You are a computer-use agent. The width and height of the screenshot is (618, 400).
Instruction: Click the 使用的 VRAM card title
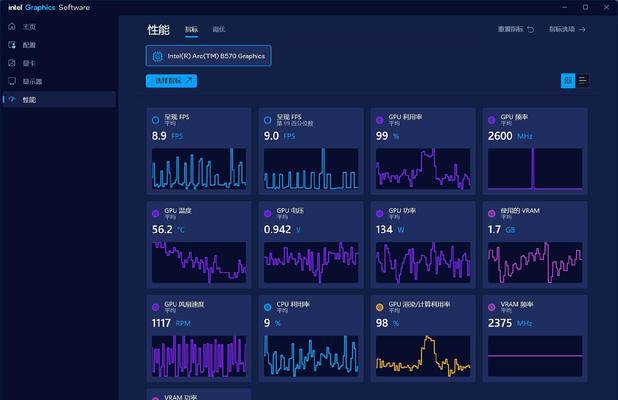click(x=520, y=211)
